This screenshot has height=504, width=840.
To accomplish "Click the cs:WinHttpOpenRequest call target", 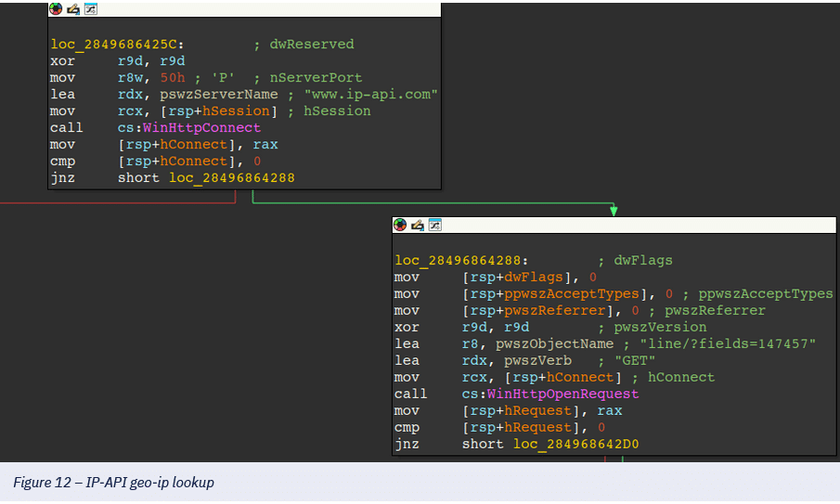I will [x=550, y=394].
